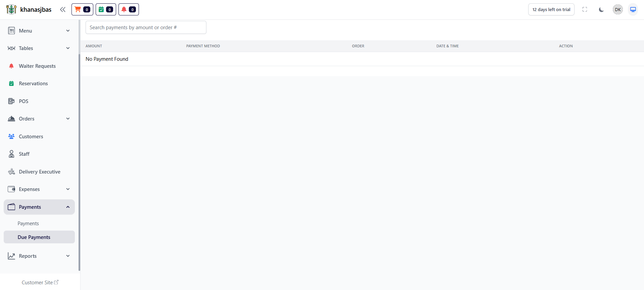Click the PAYMENT METHOD column header
Viewport: 644px width, 290px height.
[x=203, y=46]
